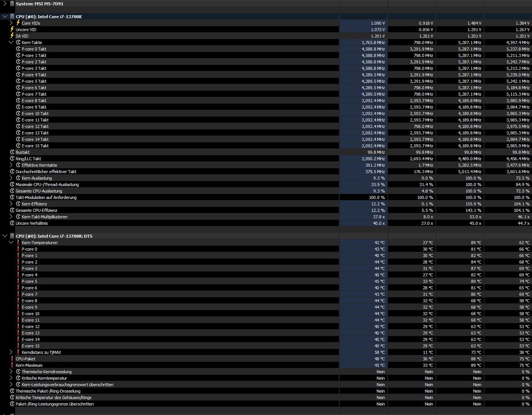The width and height of the screenshot is (532, 415).
Task: Click the clock icon of Uncore Verhältnis
Action: (12, 223)
